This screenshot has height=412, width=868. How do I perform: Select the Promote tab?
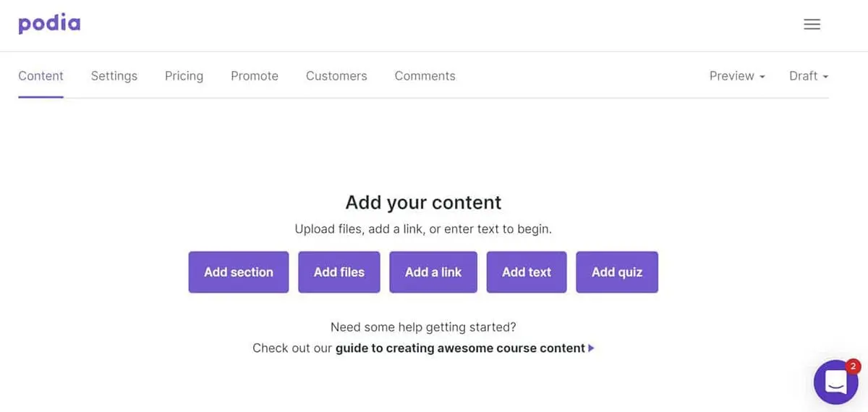pyautogui.click(x=255, y=76)
